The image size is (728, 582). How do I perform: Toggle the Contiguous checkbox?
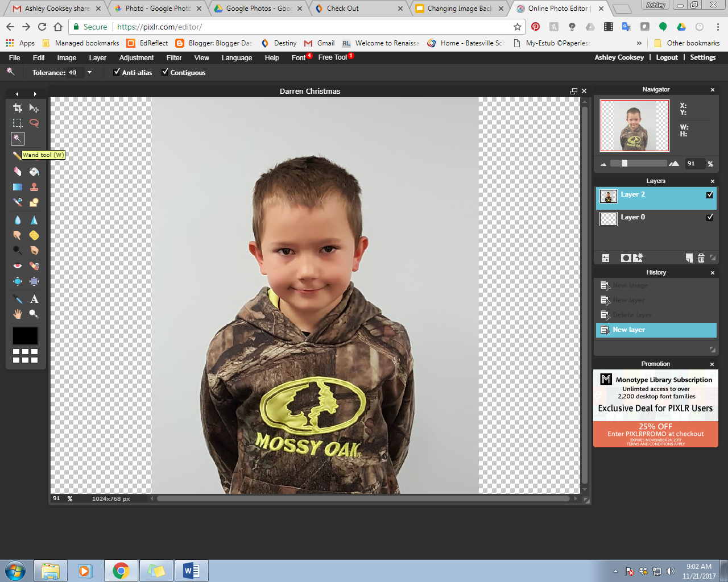coord(165,72)
